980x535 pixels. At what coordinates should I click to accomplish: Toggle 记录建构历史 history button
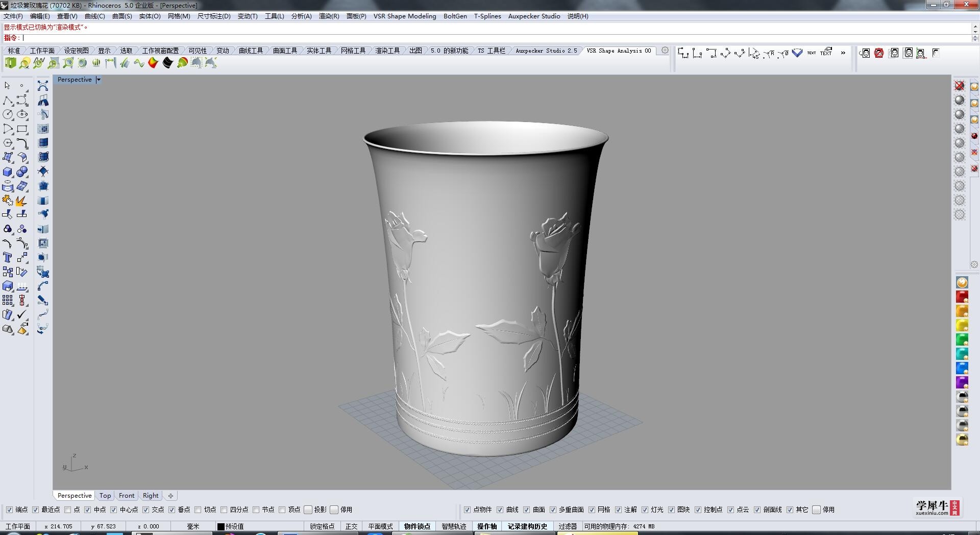527,526
